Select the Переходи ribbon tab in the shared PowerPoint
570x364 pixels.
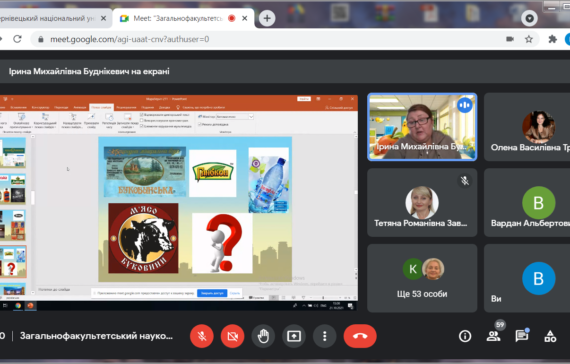[61, 107]
